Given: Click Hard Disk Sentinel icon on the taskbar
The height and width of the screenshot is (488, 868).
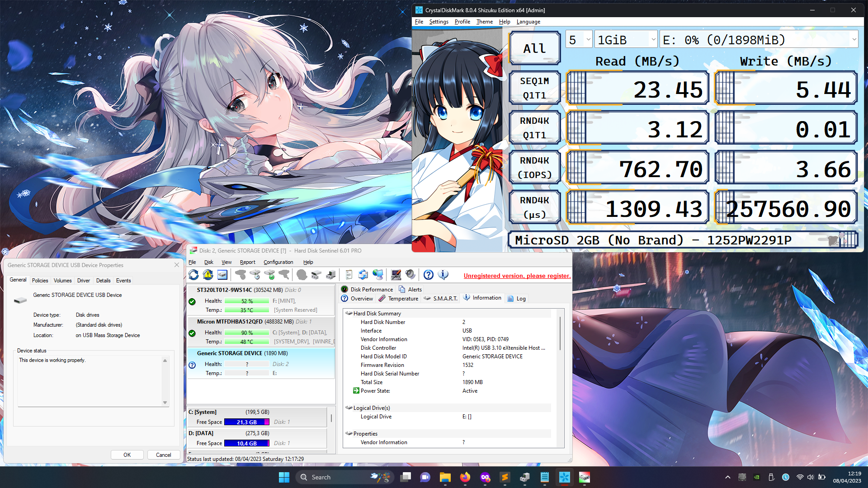Looking at the screenshot, I should [x=584, y=477].
